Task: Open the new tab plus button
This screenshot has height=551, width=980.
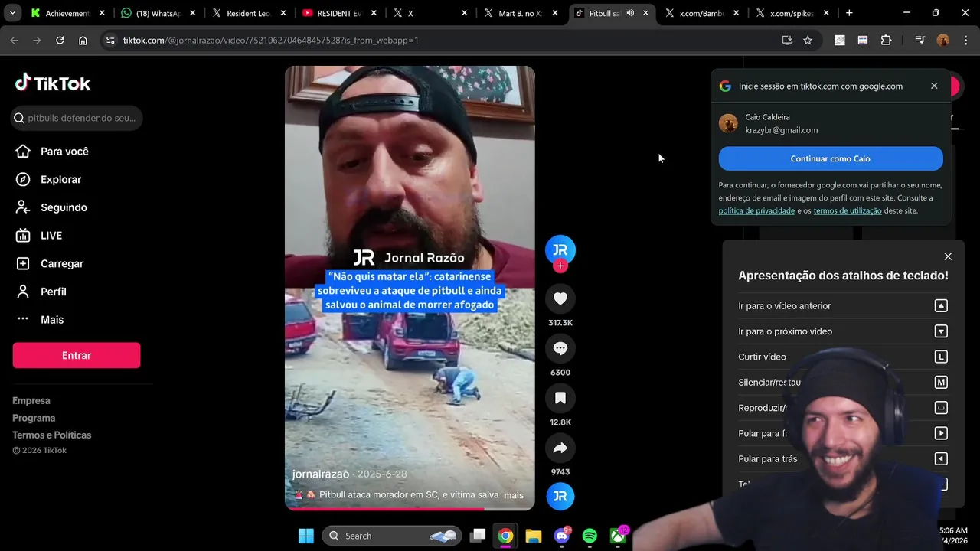Action: click(849, 13)
